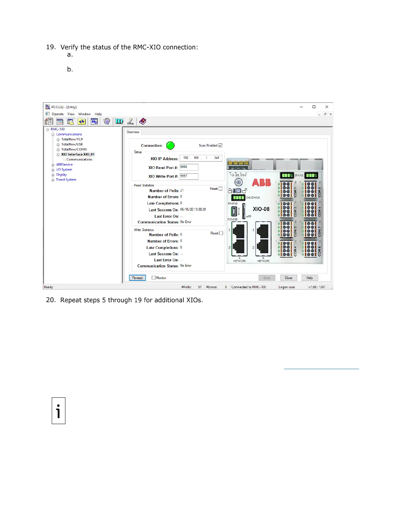The height and width of the screenshot is (532, 411).
Task: Select Trend System in the tree
Action: (66, 180)
